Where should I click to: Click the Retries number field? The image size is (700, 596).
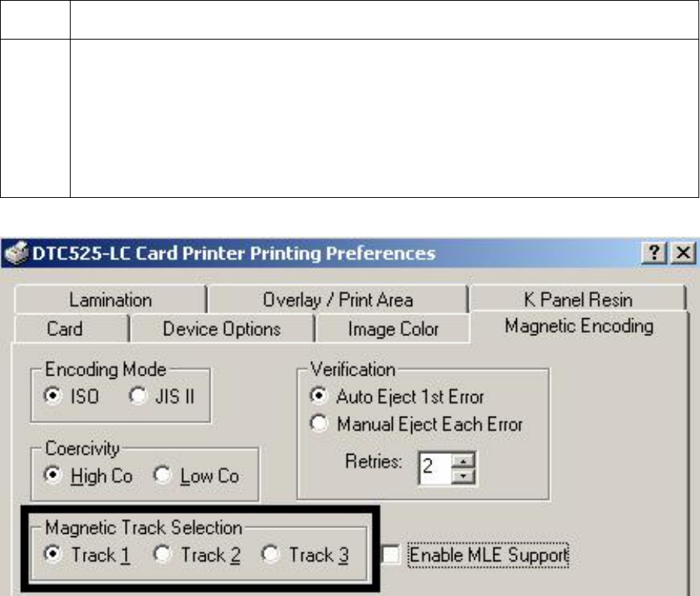435,468
